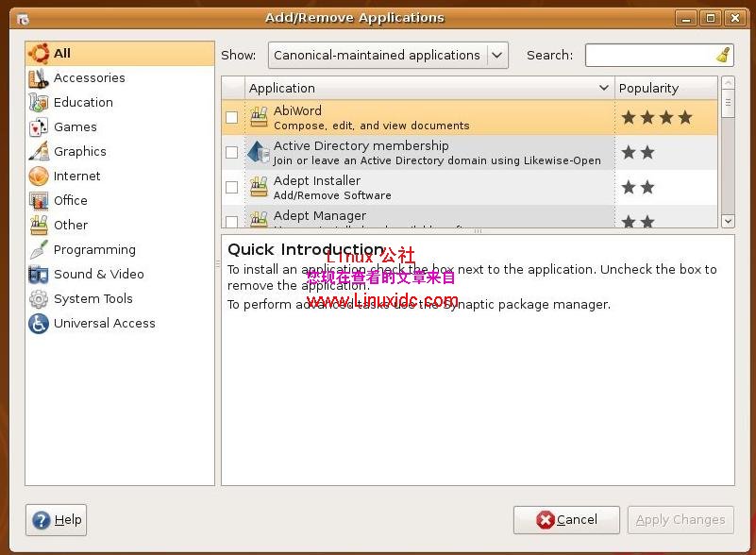Enable Active Directory membership for installation
This screenshot has width=756, height=555.
231,152
